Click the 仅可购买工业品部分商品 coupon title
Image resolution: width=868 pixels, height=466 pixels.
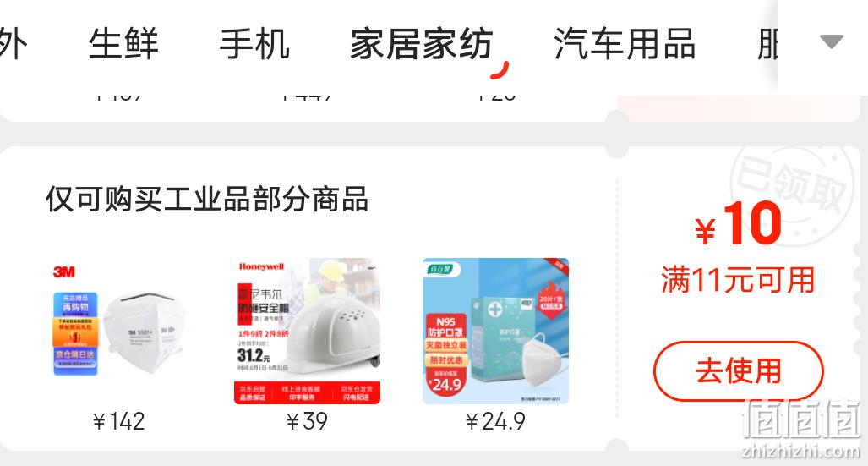[207, 199]
